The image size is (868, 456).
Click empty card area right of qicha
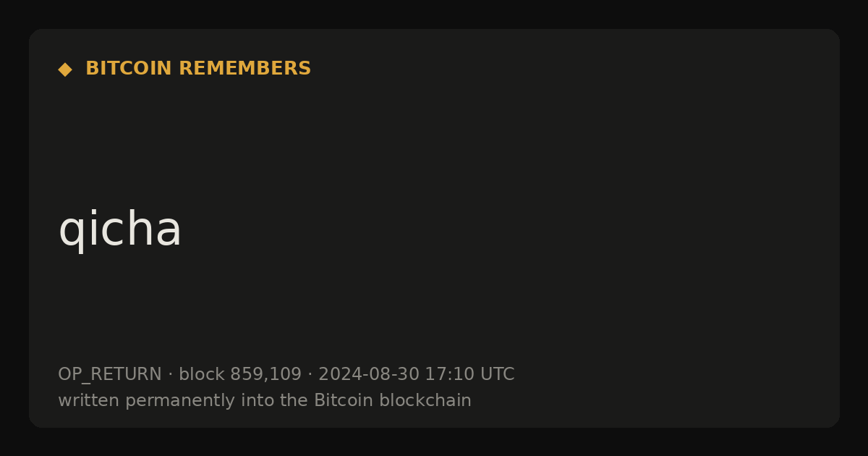(506, 230)
